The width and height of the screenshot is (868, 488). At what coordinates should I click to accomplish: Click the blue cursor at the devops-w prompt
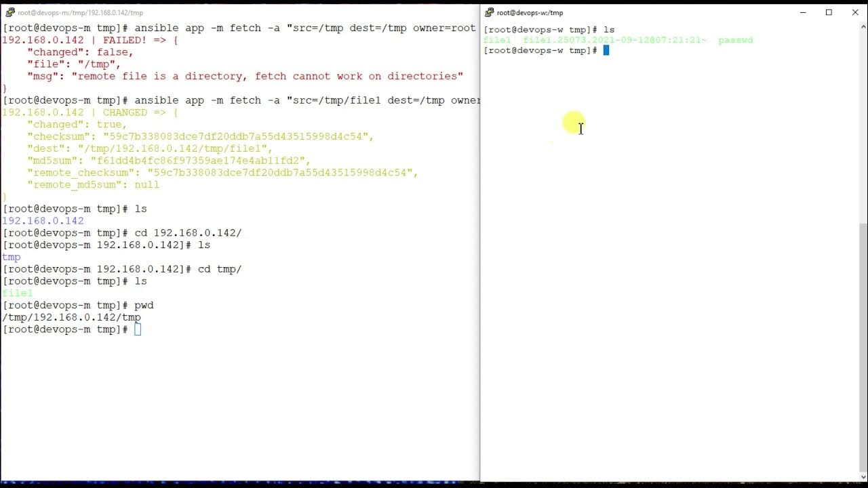coord(606,50)
